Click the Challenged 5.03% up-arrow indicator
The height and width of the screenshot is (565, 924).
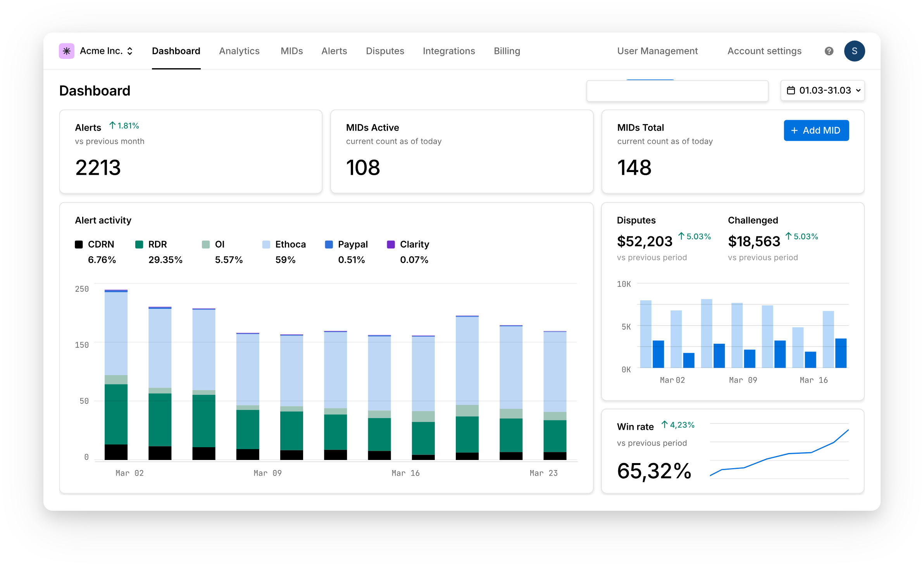pos(802,236)
